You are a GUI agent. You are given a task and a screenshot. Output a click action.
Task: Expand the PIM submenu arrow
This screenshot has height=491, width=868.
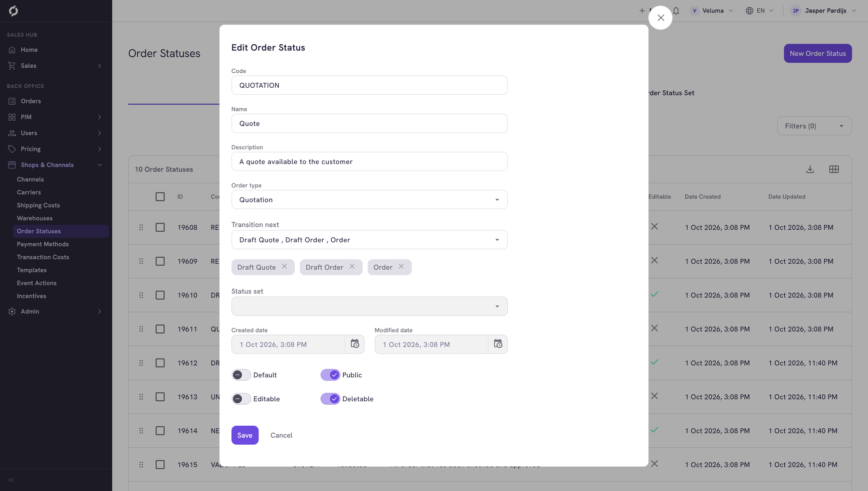click(100, 117)
